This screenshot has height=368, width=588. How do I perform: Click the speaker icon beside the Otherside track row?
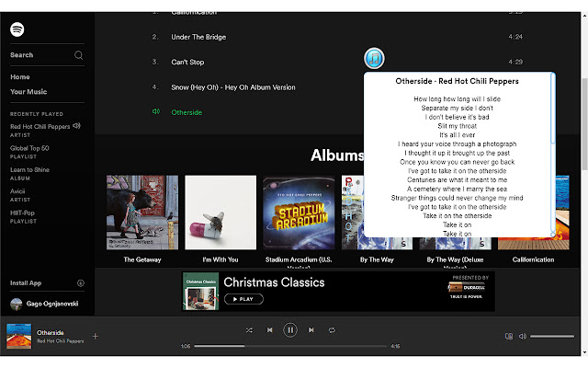(156, 111)
